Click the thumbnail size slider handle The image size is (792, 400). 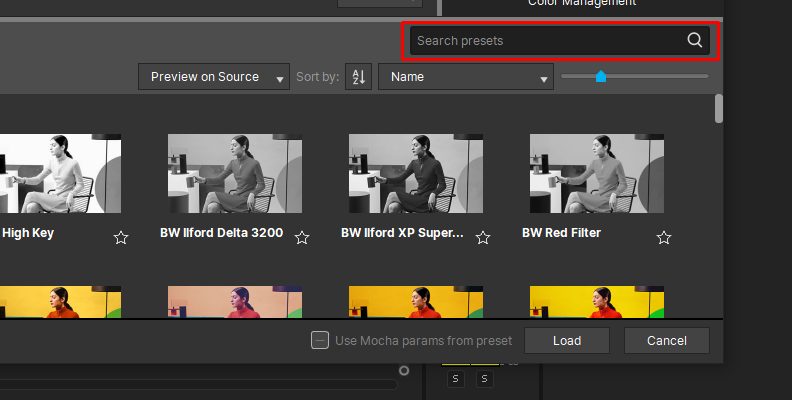point(601,76)
